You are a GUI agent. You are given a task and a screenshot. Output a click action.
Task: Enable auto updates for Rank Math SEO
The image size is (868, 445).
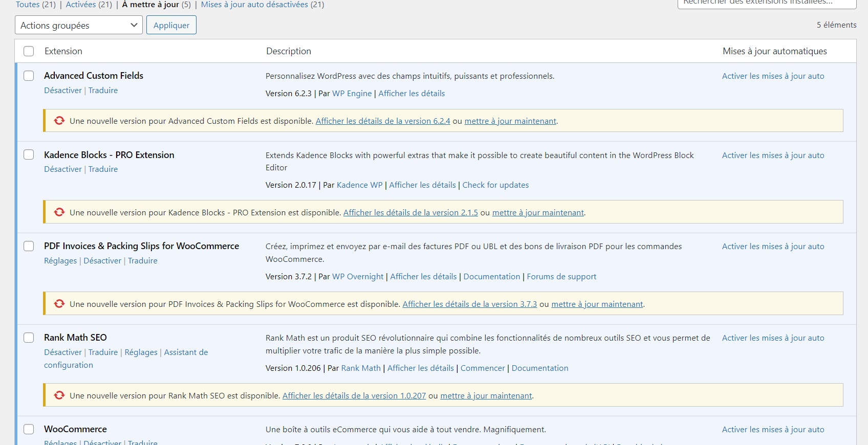pos(773,338)
